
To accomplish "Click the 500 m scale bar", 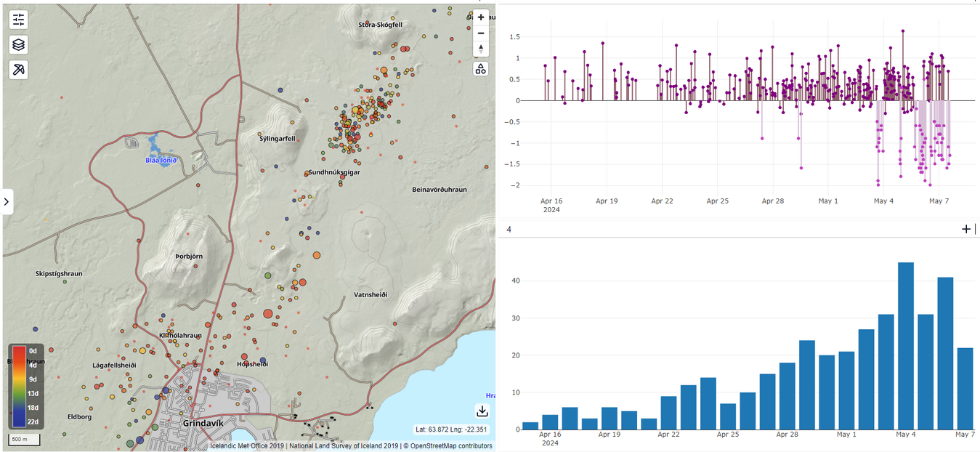I will (x=24, y=440).
